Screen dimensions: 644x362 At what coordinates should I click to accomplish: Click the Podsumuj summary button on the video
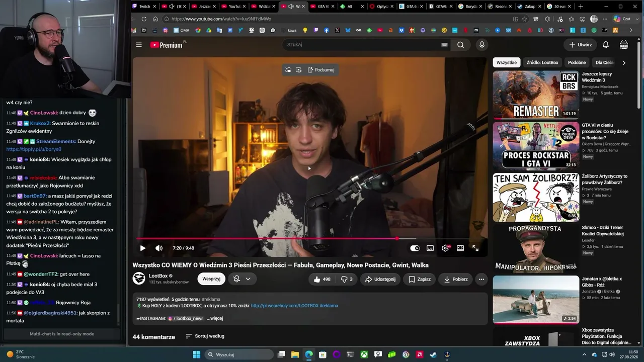tap(321, 70)
